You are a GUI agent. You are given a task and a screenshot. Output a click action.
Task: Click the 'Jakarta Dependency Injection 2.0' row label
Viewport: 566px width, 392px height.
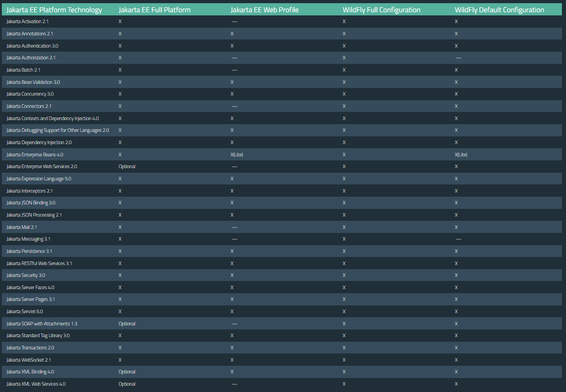click(x=39, y=142)
